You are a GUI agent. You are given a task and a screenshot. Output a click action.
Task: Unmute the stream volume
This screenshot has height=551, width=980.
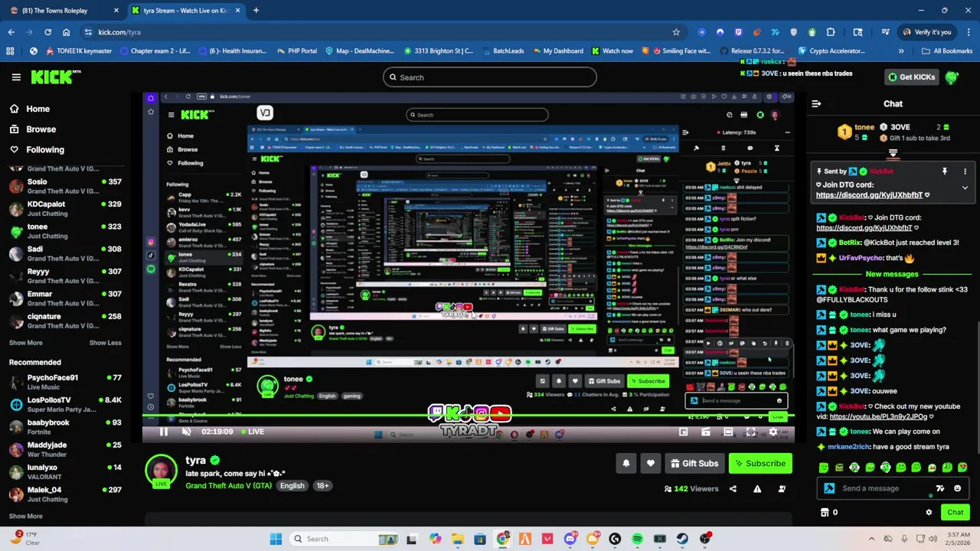(x=186, y=432)
